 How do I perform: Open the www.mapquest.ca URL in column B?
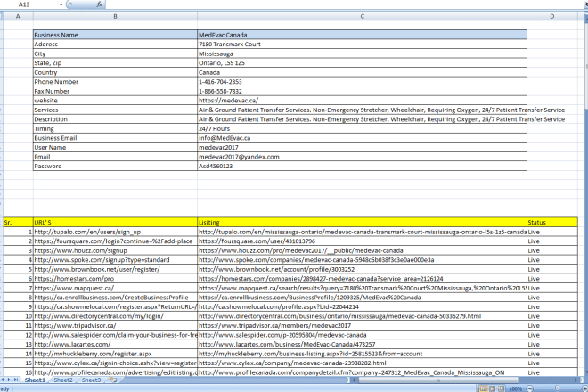74,288
